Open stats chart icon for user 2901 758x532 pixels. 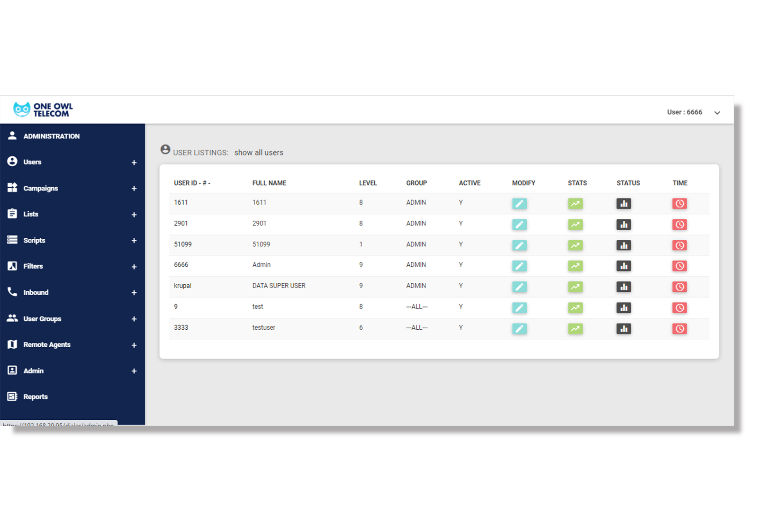575,225
